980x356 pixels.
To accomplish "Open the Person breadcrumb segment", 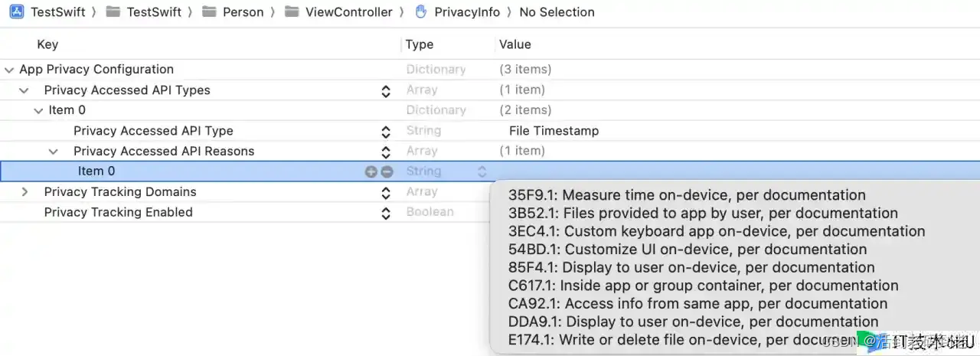I will (243, 12).
